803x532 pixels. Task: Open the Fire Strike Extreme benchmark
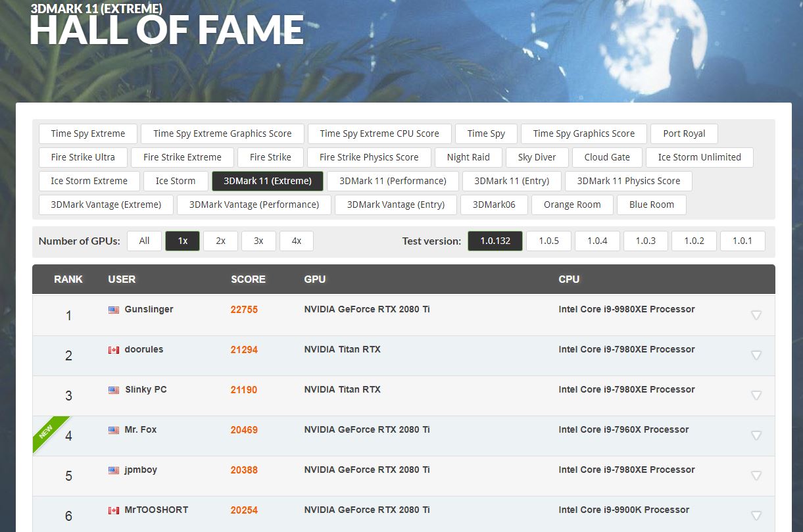coord(182,157)
